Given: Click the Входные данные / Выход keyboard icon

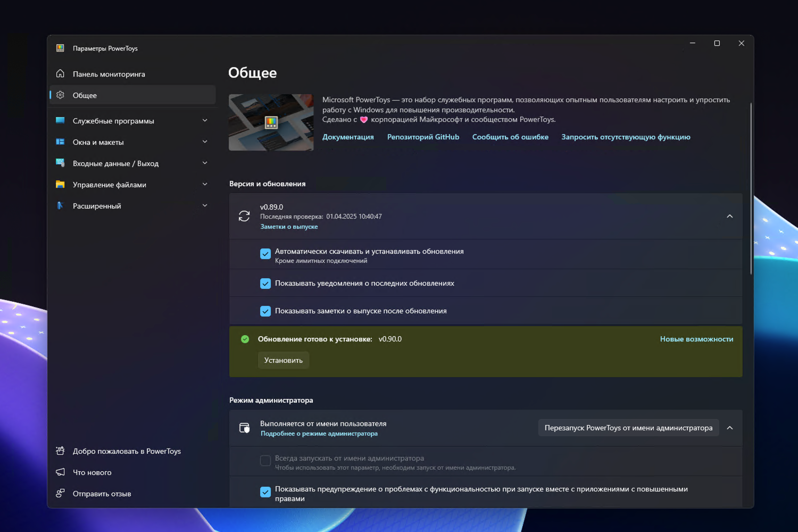Looking at the screenshot, I should (x=60, y=163).
